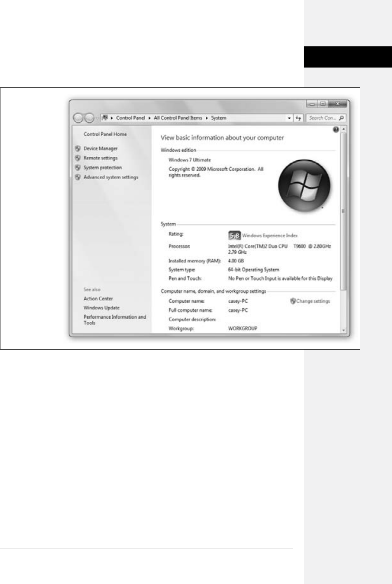Open System protection link
This screenshot has height=584, width=392.
click(x=103, y=168)
